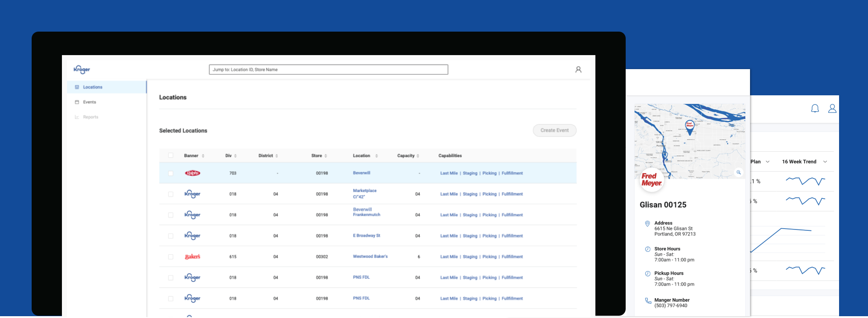The height and width of the screenshot is (318, 868).
Task: Toggle the select-all checkbox in table header
Action: [x=171, y=155]
